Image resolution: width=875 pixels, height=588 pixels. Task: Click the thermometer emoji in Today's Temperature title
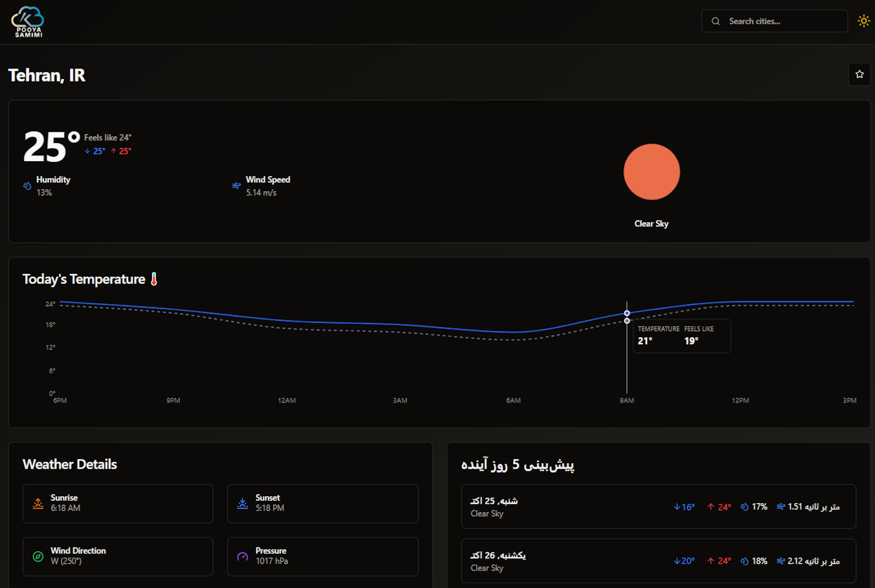(x=154, y=279)
